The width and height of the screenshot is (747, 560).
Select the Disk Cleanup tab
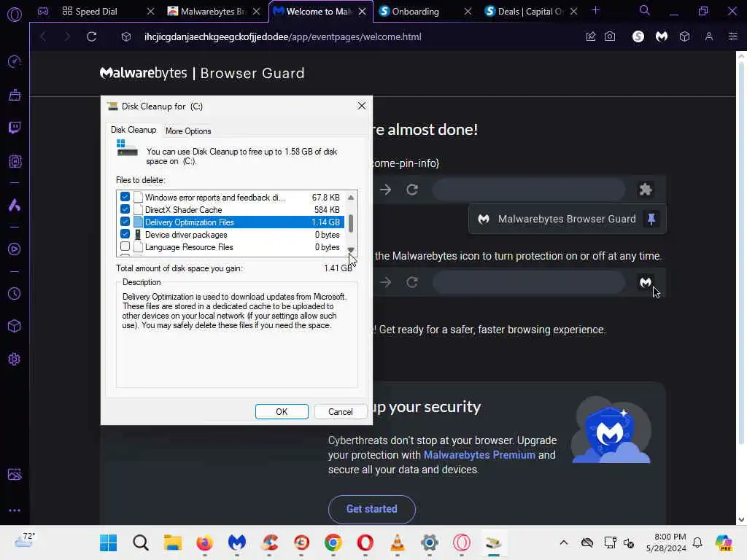133,130
